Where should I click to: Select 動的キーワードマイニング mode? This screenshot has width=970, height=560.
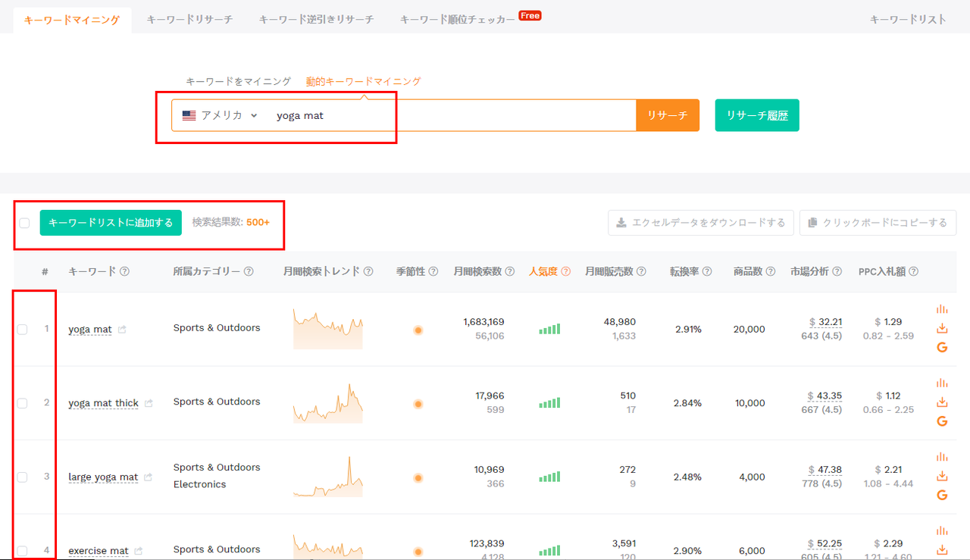coord(363,81)
